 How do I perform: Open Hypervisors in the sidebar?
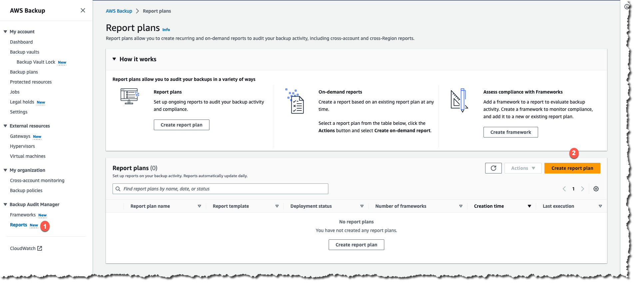pos(22,146)
